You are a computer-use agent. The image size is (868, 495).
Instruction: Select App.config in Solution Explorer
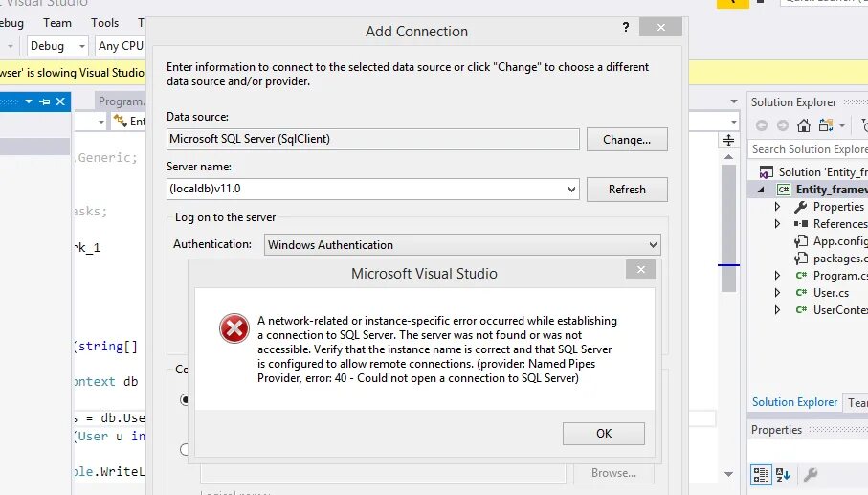(x=839, y=241)
